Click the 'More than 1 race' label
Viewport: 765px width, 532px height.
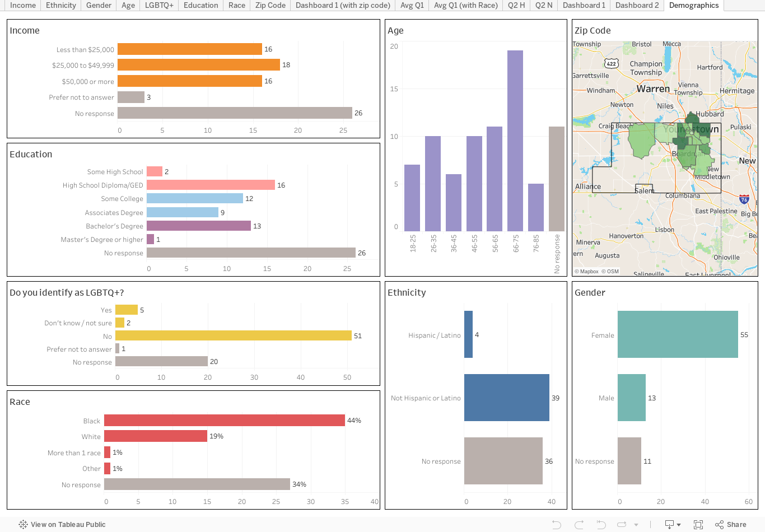[74, 453]
